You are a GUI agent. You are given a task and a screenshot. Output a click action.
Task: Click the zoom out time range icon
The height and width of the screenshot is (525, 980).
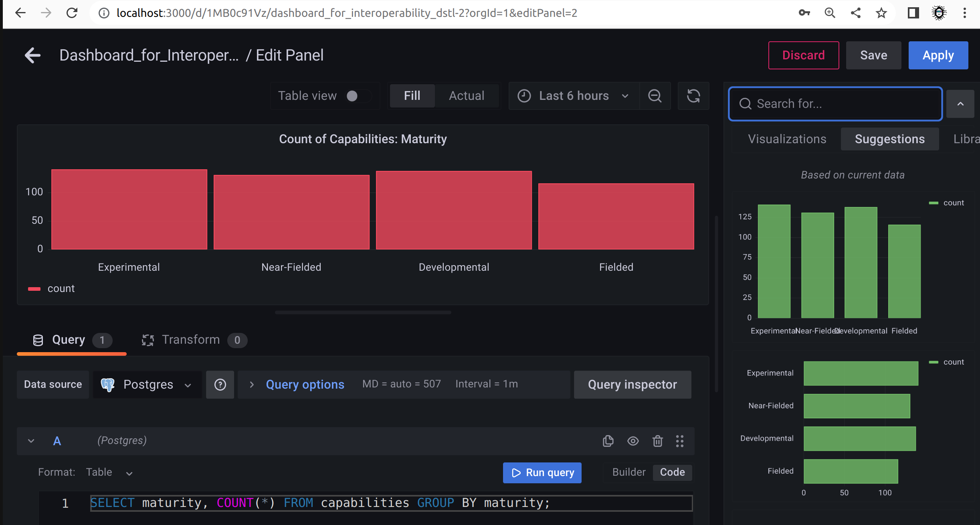tap(655, 96)
